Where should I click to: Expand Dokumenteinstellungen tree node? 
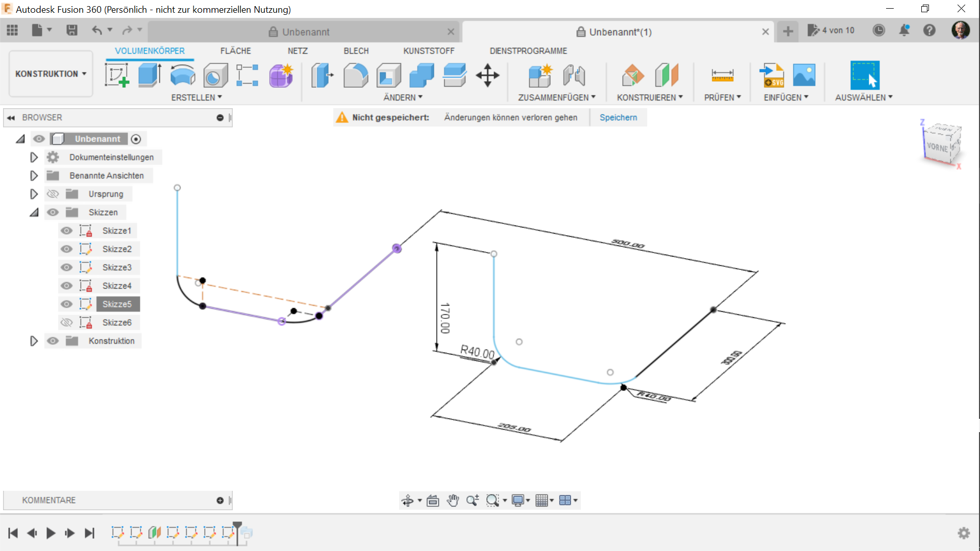coord(34,157)
